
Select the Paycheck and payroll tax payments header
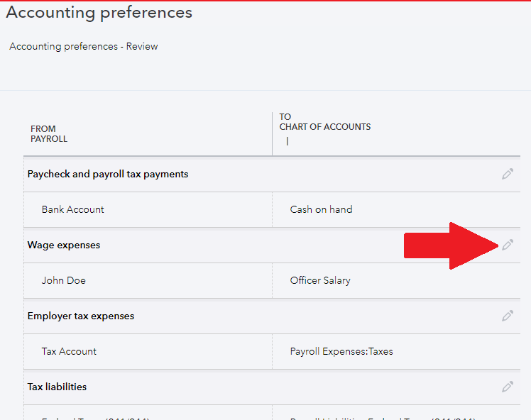pos(108,174)
